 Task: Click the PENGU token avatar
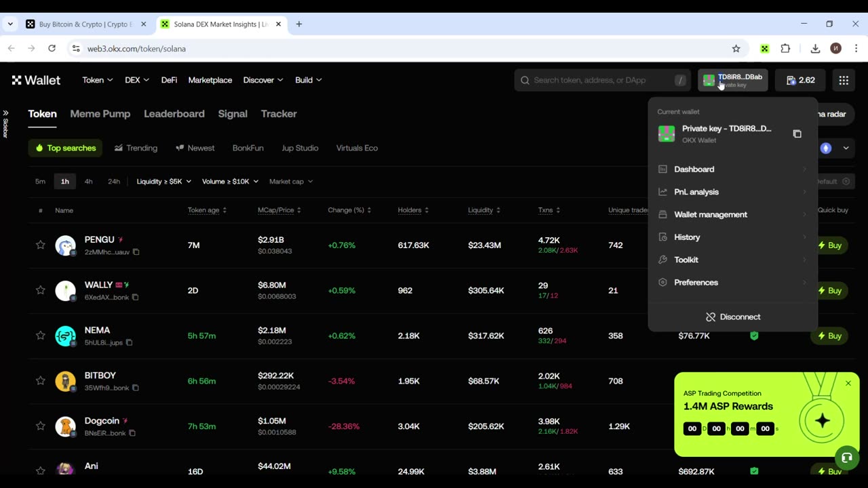66,245
